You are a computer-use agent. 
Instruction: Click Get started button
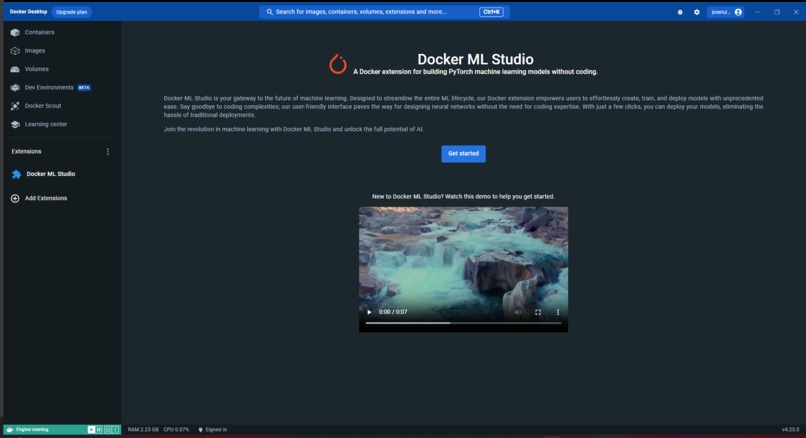tap(463, 154)
